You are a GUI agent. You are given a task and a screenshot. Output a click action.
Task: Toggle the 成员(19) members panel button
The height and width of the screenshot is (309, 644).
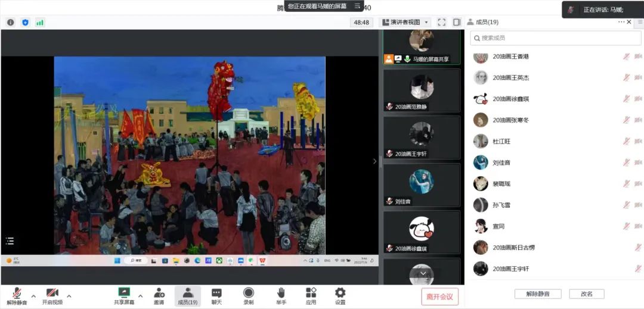pos(188,296)
